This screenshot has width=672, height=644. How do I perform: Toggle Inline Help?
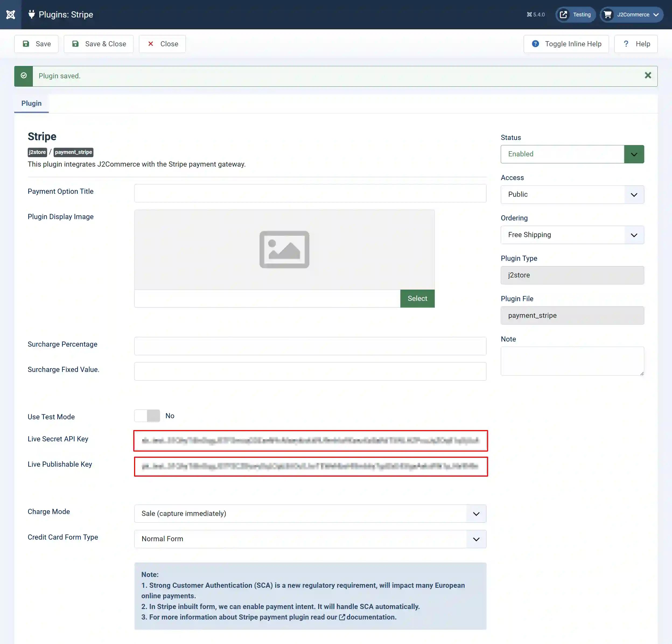point(566,44)
